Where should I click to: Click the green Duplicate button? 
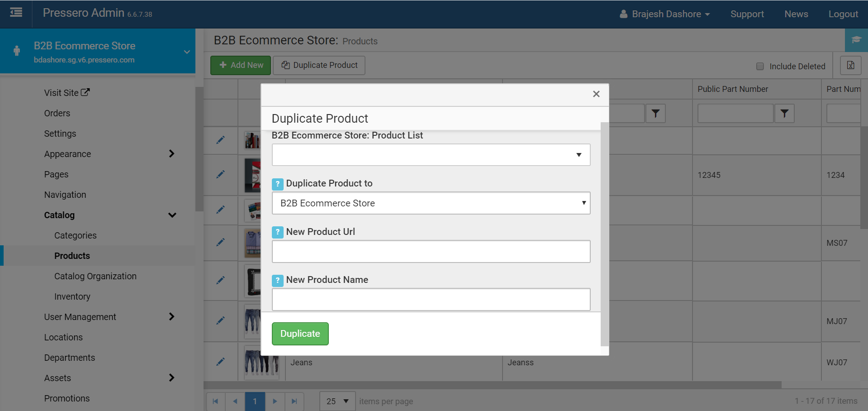click(x=300, y=334)
